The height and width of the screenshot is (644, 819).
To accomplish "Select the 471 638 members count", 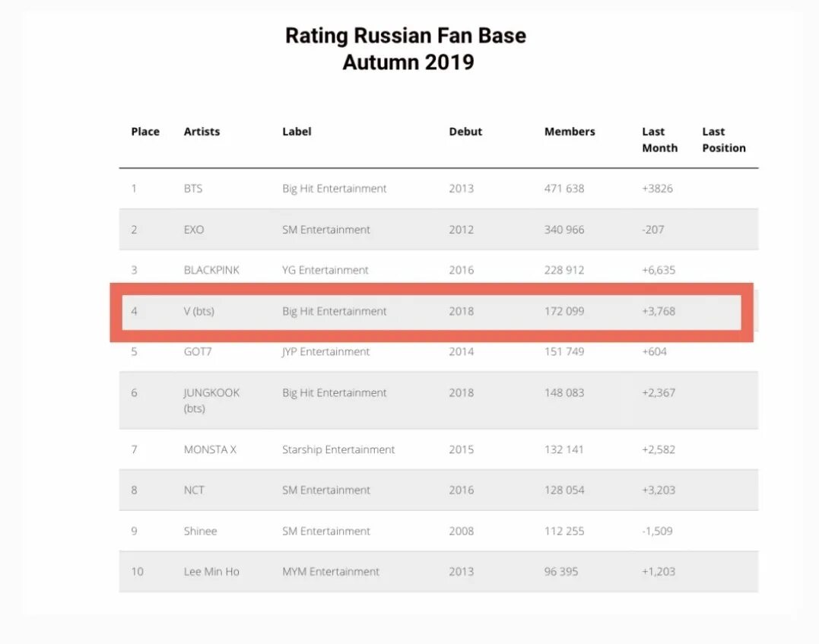I will (x=564, y=189).
